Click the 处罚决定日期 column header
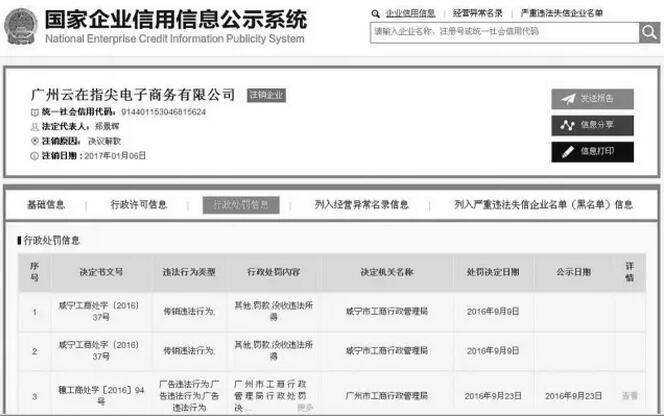 [x=493, y=272]
